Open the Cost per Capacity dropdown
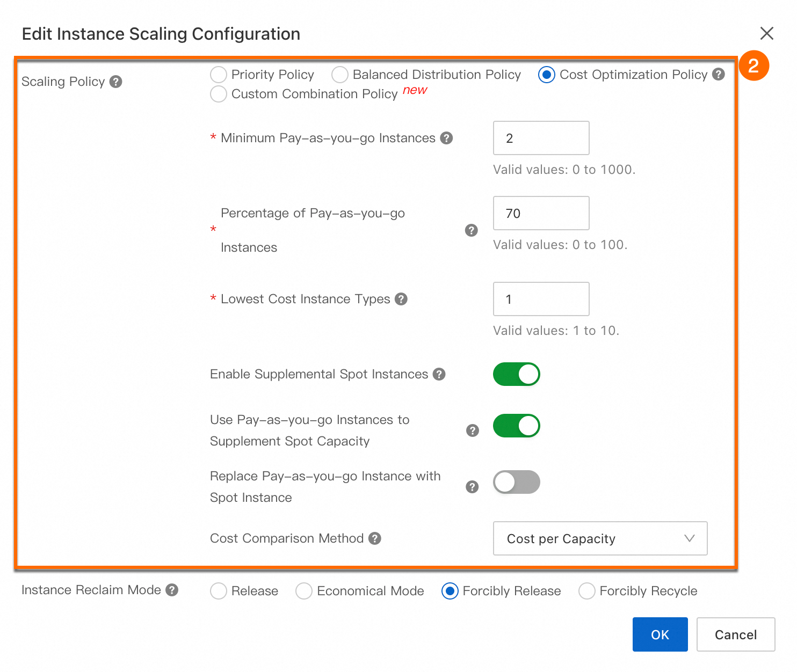Viewport: 797px width, 672px height. pos(600,538)
